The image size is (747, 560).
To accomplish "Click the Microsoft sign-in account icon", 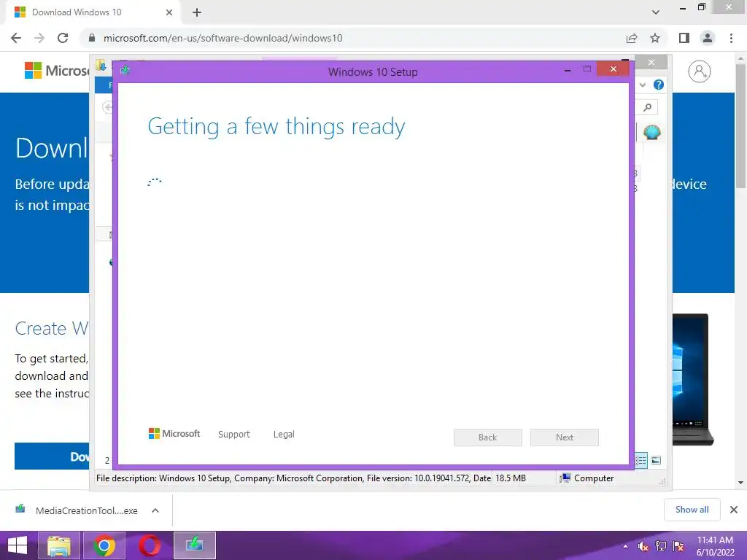I will tap(699, 71).
